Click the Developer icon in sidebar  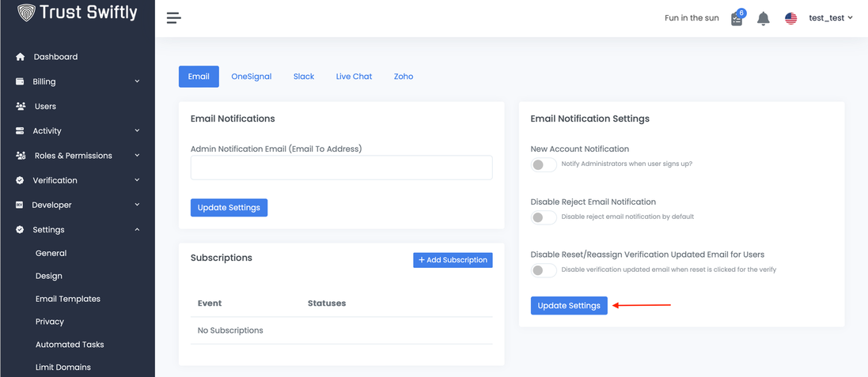pyautogui.click(x=20, y=205)
